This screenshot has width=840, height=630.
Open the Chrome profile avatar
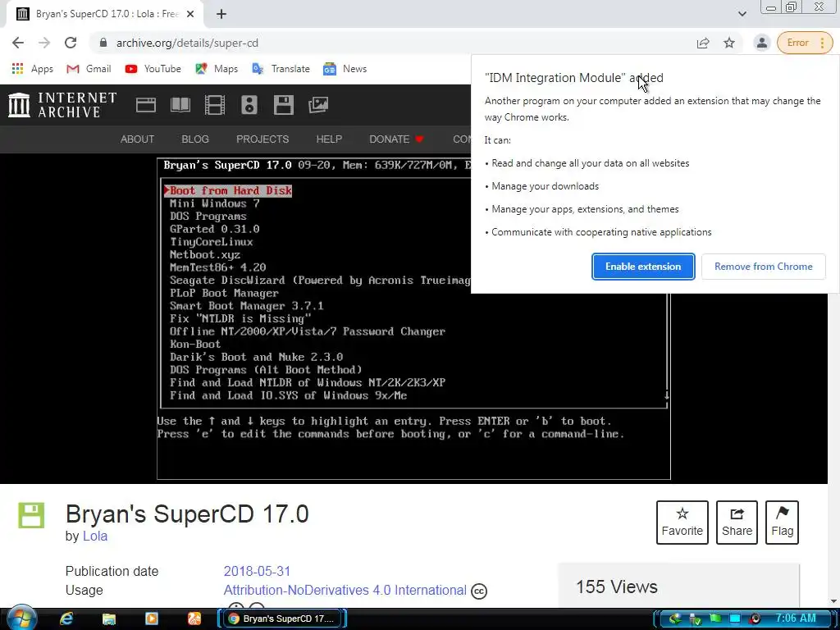coord(761,43)
